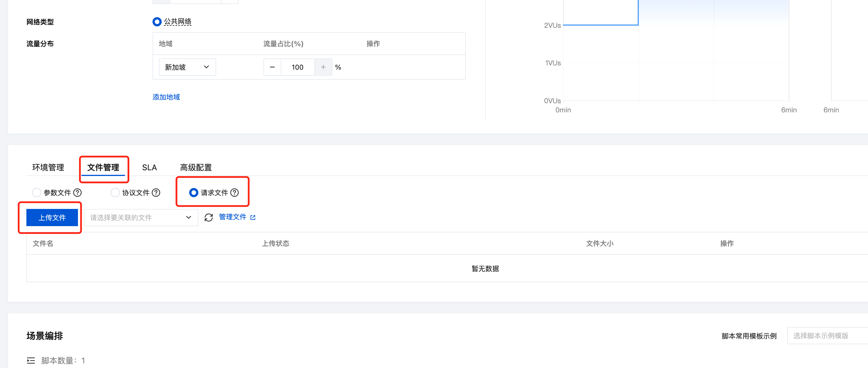868x368 pixels.
Task: Click help icon next to 协议文件
Action: [x=156, y=192]
